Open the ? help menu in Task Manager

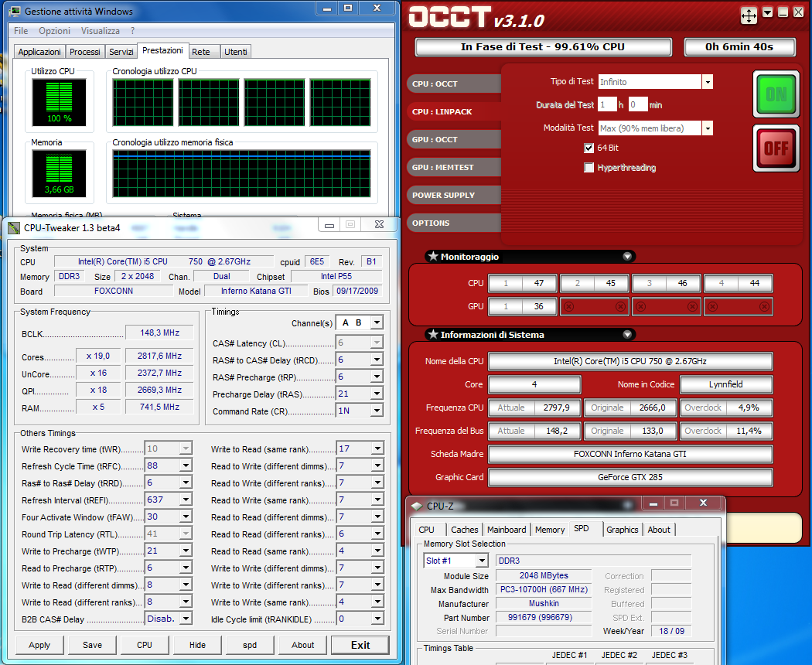[132, 31]
